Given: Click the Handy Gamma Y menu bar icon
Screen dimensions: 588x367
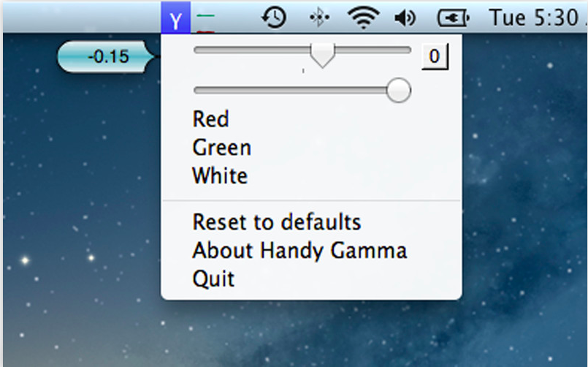Looking at the screenshot, I should 175,18.
